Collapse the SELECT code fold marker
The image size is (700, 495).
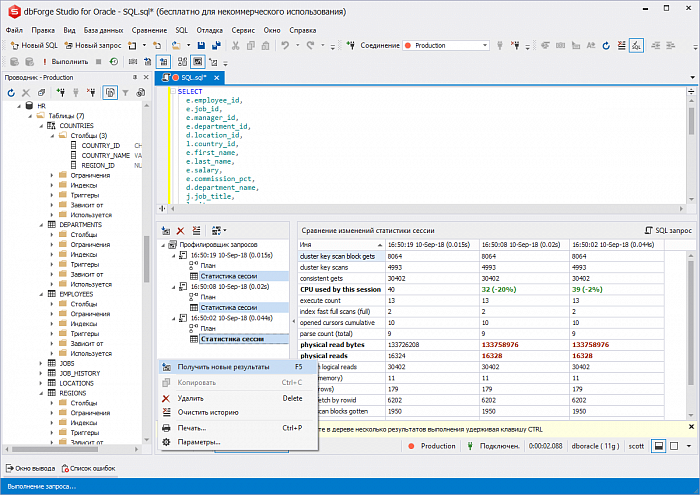click(173, 92)
